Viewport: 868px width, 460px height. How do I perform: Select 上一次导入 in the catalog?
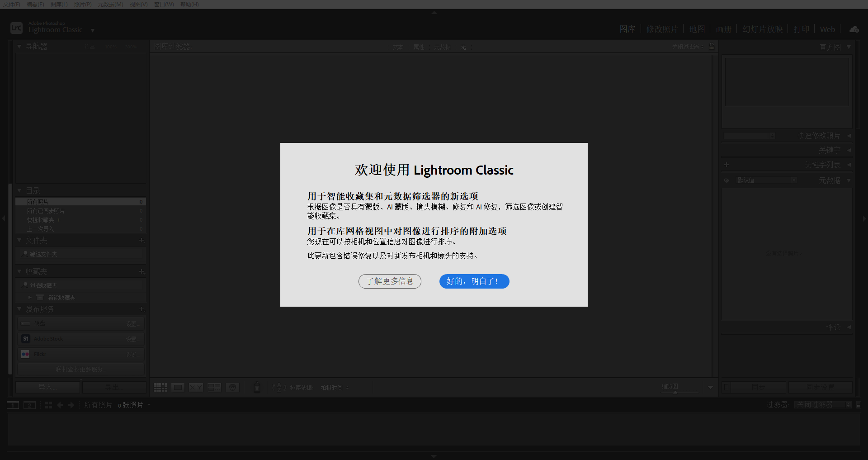[x=80, y=229]
